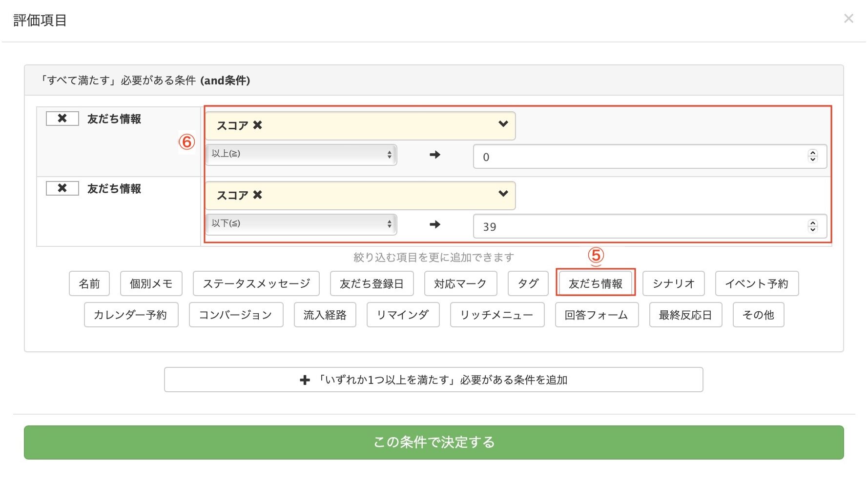868x482 pixels.
Task: Click the stepper on the 0 value field
Action: click(x=812, y=156)
